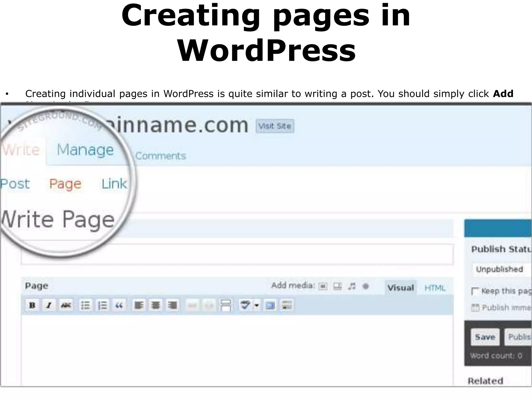Add audio via Add media music note
Screen dimensions: 532x399
point(352,286)
